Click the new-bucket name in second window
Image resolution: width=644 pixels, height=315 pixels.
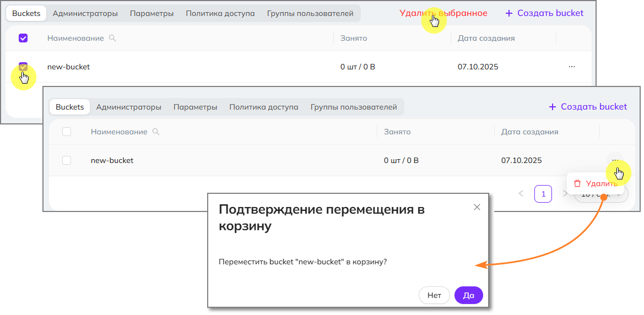112,160
